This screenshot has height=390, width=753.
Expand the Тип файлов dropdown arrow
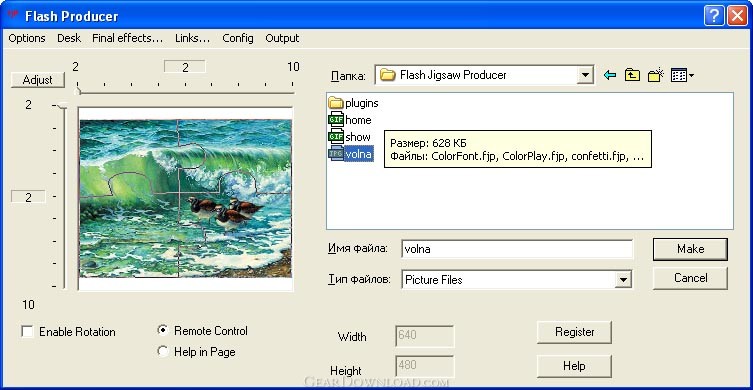point(623,280)
